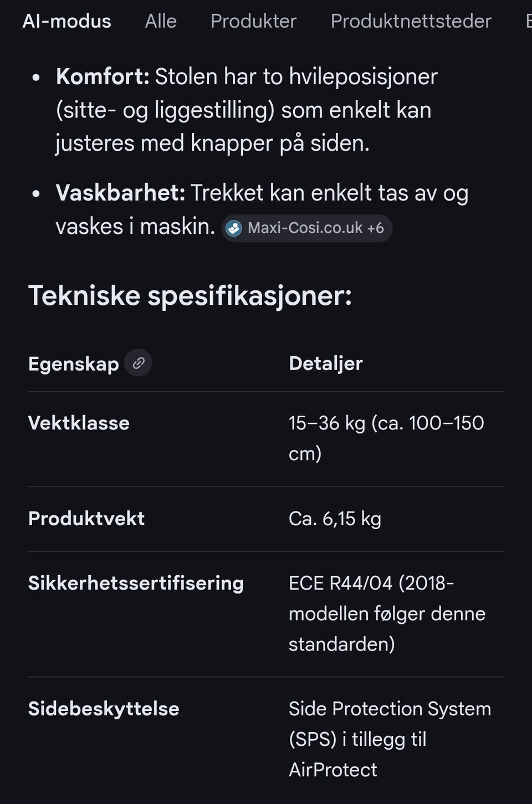The height and width of the screenshot is (804, 532).
Task: Click the Tekniske spesifikasjoner heading
Action: coord(190,295)
